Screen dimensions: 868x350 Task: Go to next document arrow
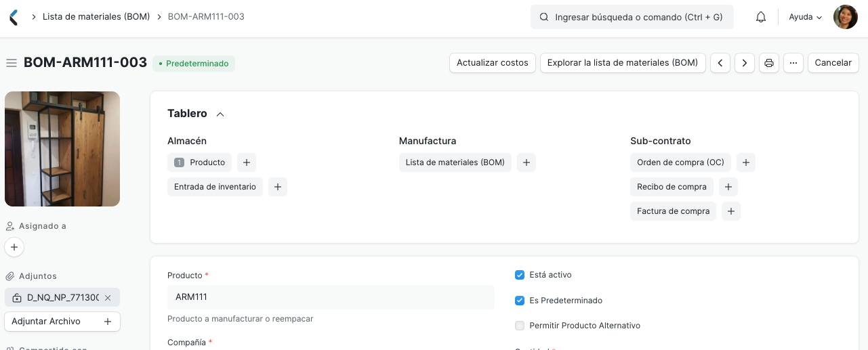tap(745, 63)
